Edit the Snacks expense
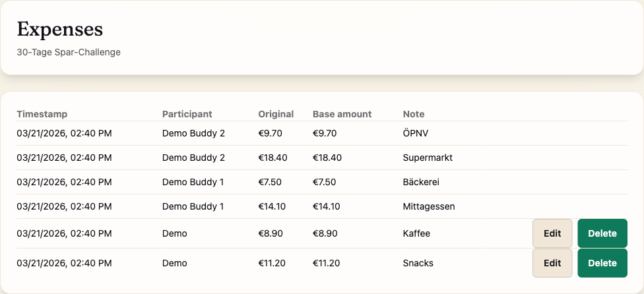 (x=552, y=263)
